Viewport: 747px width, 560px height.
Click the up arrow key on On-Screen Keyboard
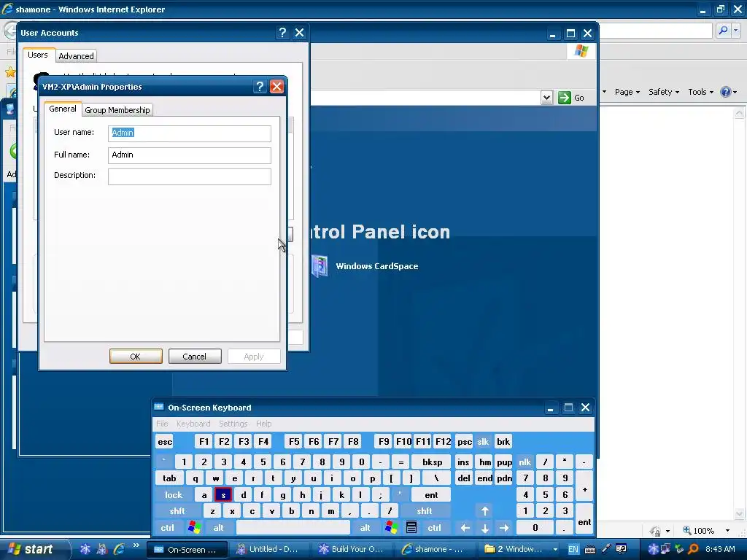pos(485,511)
